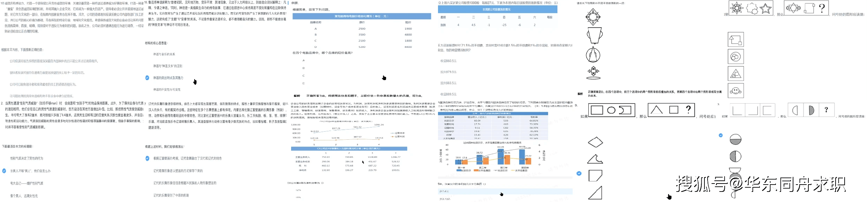Select answer 辽代的乐舞受到了中原的影响
Screen dimensions: 868x202
pos(171,195)
